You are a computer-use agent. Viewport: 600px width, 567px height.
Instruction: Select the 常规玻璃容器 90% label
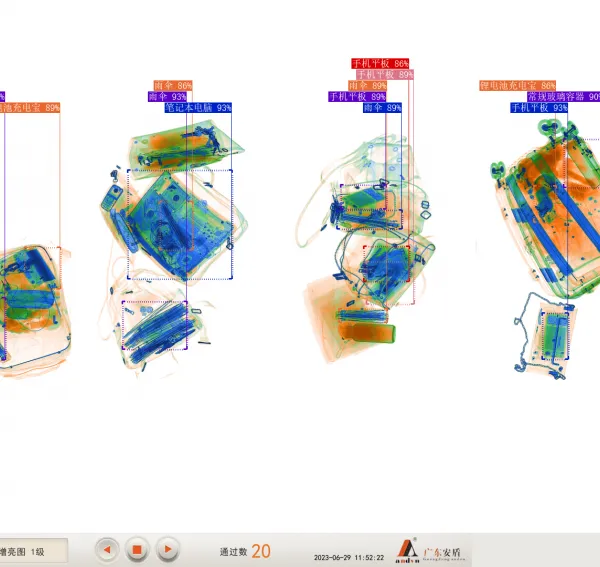tap(564, 96)
